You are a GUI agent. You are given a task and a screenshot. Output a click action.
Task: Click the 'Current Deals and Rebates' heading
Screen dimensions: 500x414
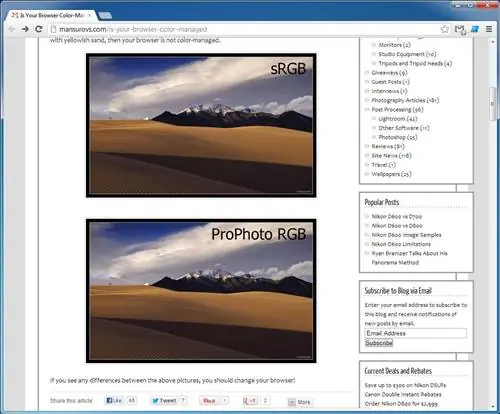398,371
